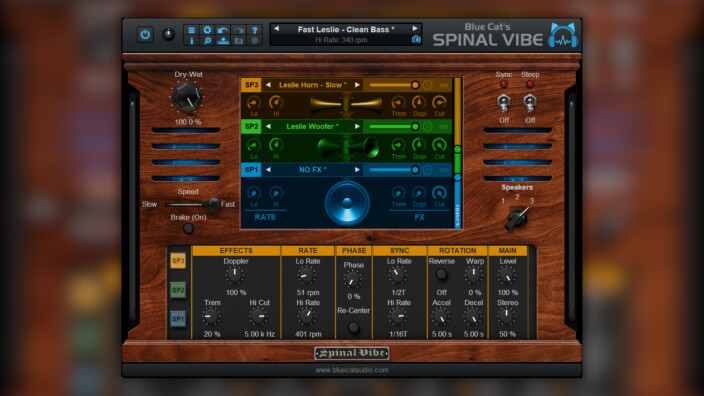Click the undo arrow icon
Image resolution: width=704 pixels, height=396 pixels.
click(223, 30)
